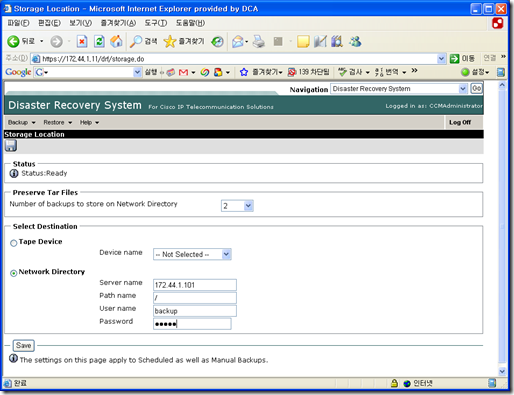The width and height of the screenshot is (514, 395).
Task: Click the Log Off button
Action: point(460,122)
